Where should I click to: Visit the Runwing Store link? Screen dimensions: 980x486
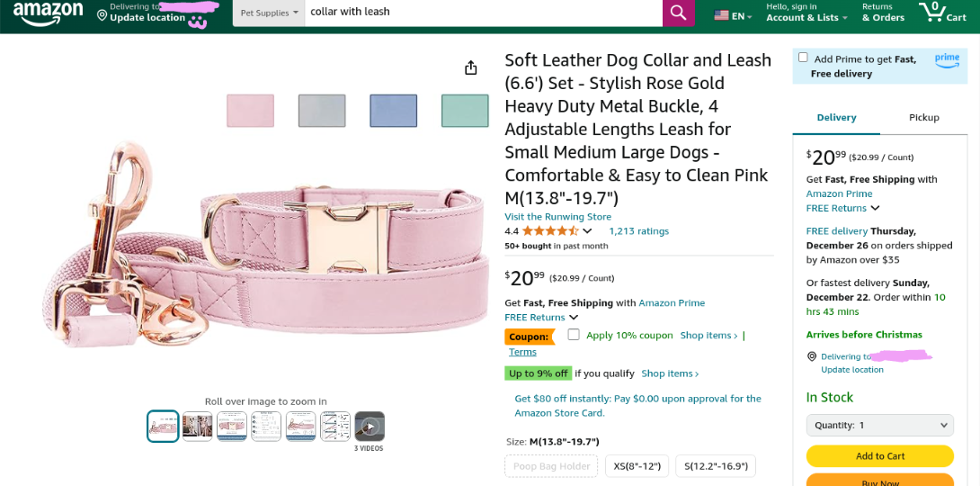557,217
